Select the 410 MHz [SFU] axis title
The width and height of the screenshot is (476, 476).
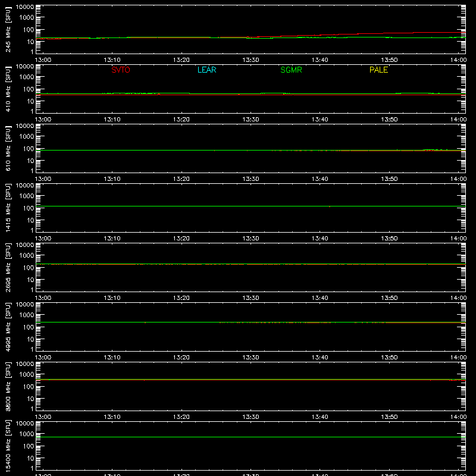[x=8, y=89]
